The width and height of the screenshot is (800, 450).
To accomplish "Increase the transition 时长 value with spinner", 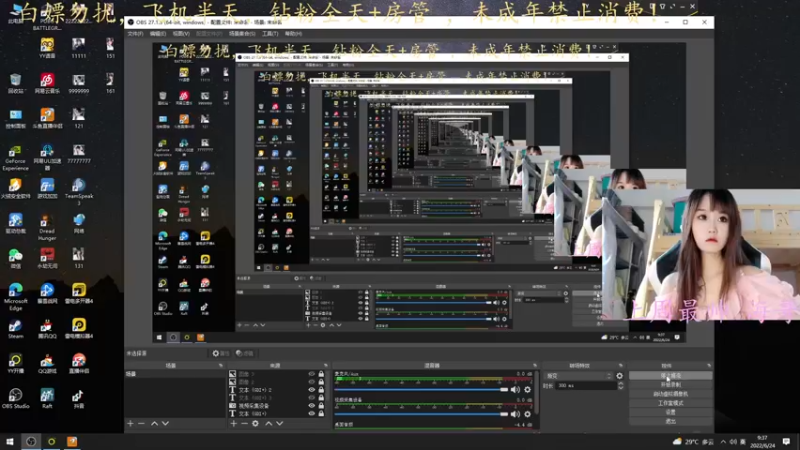I will (x=620, y=384).
